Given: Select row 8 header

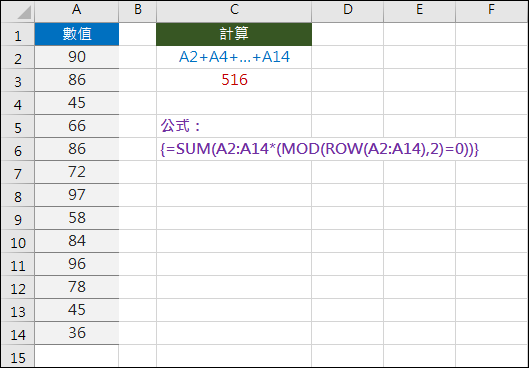Looking at the screenshot, I should (x=18, y=196).
